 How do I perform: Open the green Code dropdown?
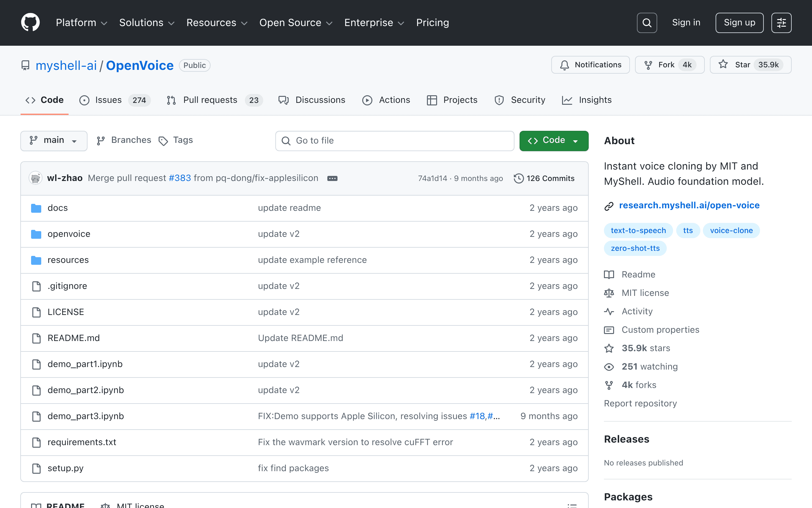coord(553,140)
